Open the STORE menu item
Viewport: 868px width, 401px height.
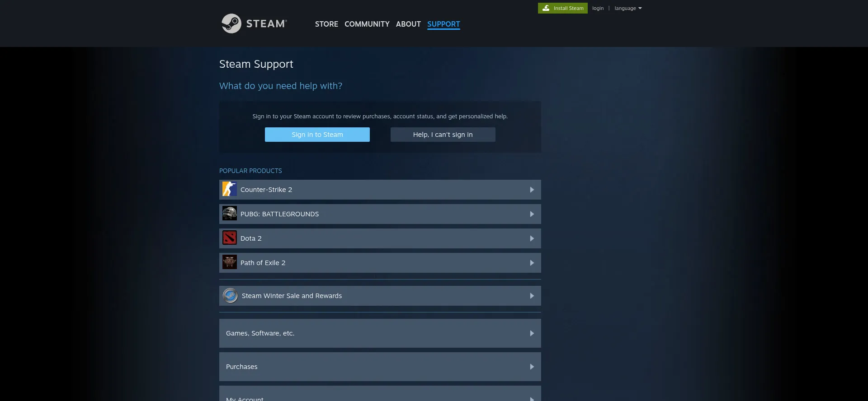tap(326, 24)
